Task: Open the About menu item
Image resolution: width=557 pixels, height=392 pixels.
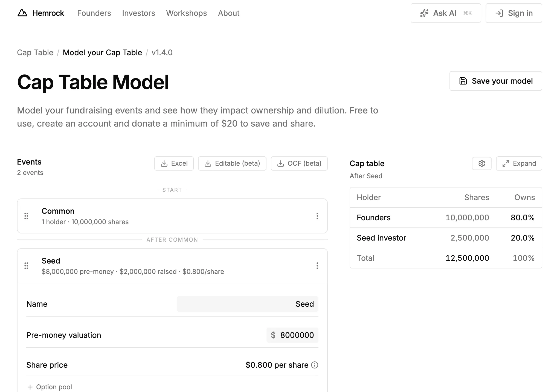Action: tap(228, 13)
